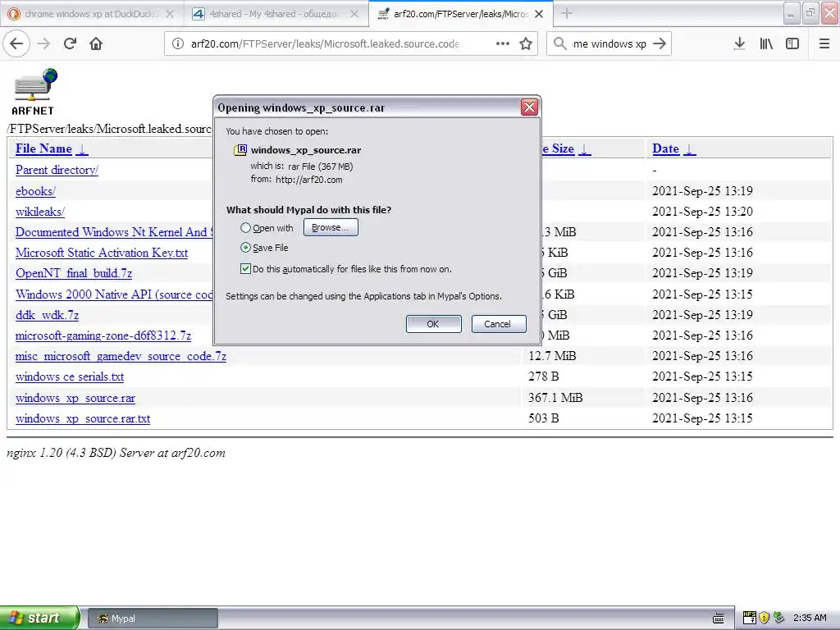Click the nginx 1.20 server footer text
840x630 pixels.
point(116,453)
